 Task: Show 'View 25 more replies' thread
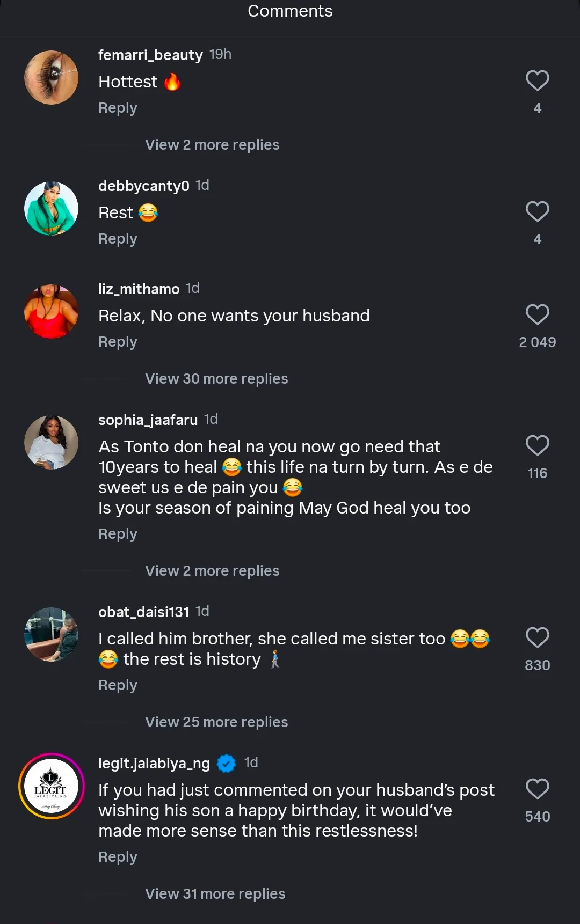pos(216,722)
